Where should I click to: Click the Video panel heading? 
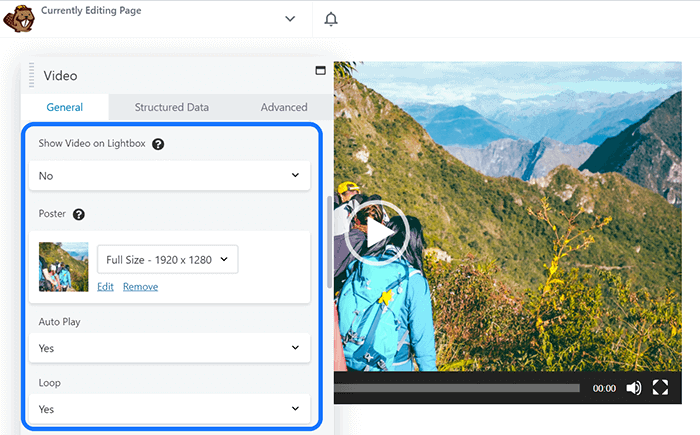click(60, 76)
